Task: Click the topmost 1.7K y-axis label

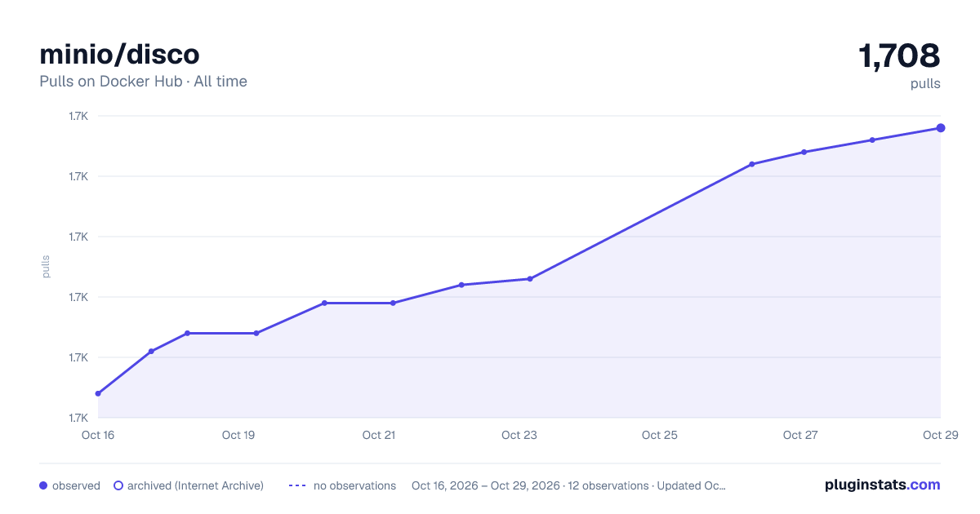Action: coord(78,116)
